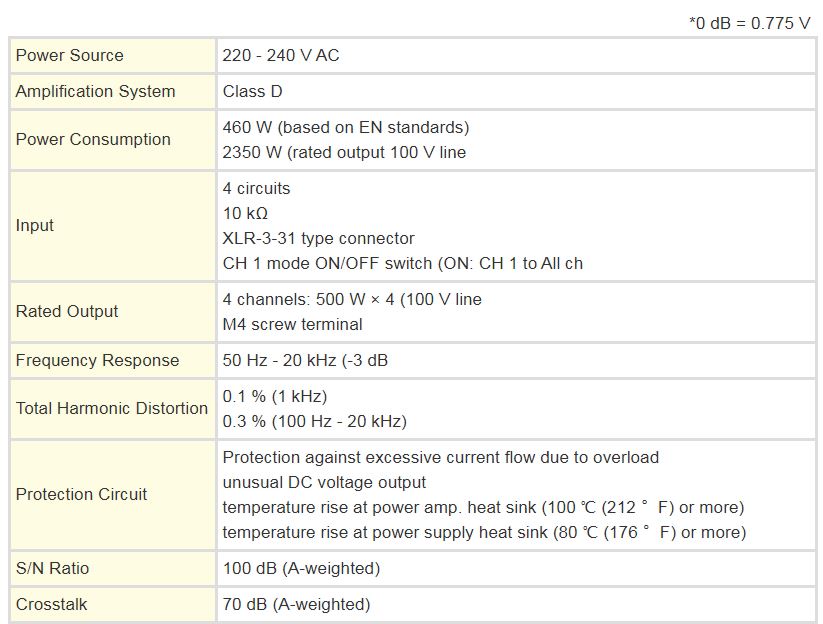Select the M4 screw terminal text
Viewport: 823px width, 624px height.
point(292,323)
